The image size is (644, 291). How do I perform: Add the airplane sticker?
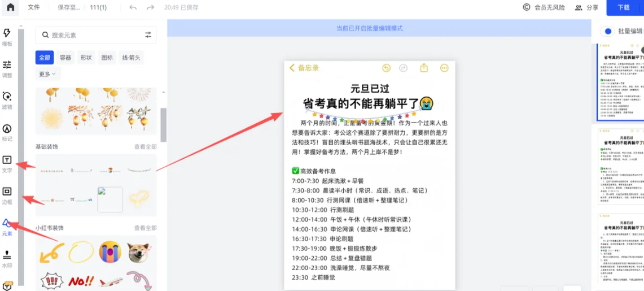coord(110,282)
